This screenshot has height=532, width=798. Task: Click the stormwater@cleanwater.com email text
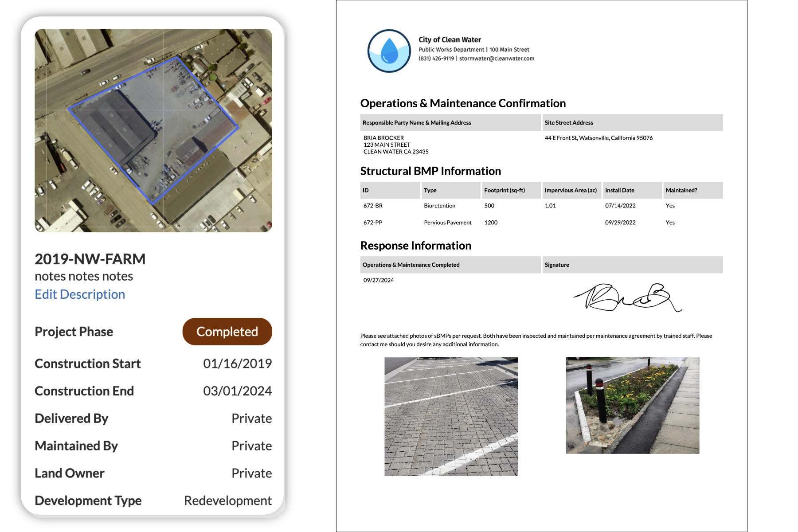497,59
